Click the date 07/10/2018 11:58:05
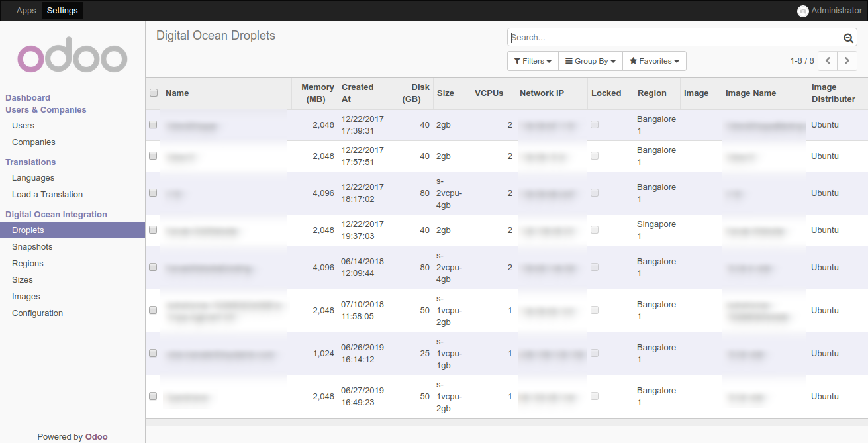Viewport: 868px width, 443px height. [362, 311]
